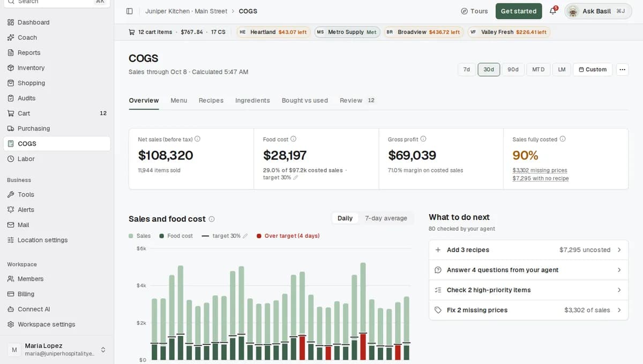The width and height of the screenshot is (643, 364).
Task: Expand Answer 4 questions from your agent
Action: [x=528, y=270]
